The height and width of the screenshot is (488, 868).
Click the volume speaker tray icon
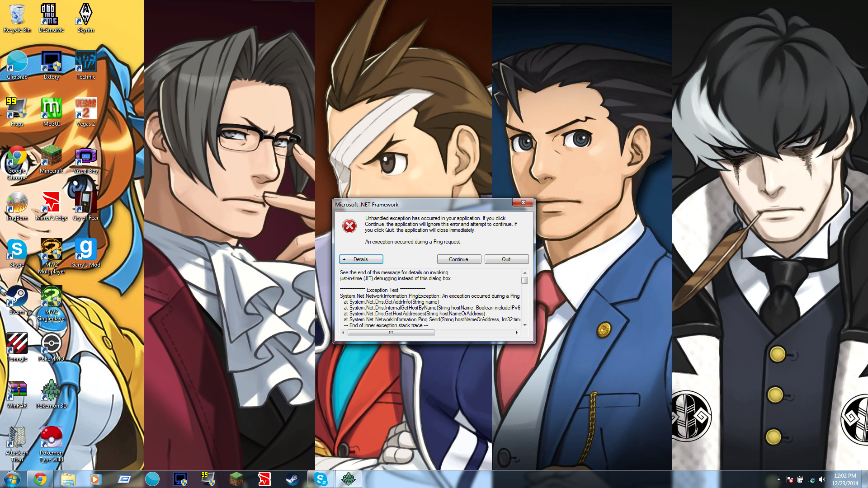pos(822,479)
